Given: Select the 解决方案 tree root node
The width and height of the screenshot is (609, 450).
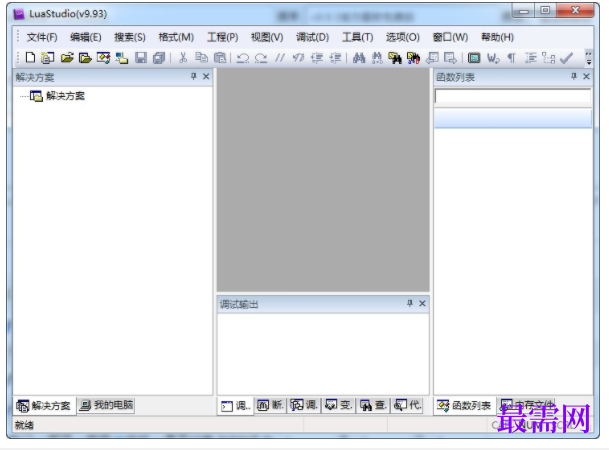Looking at the screenshot, I should pyautogui.click(x=65, y=96).
